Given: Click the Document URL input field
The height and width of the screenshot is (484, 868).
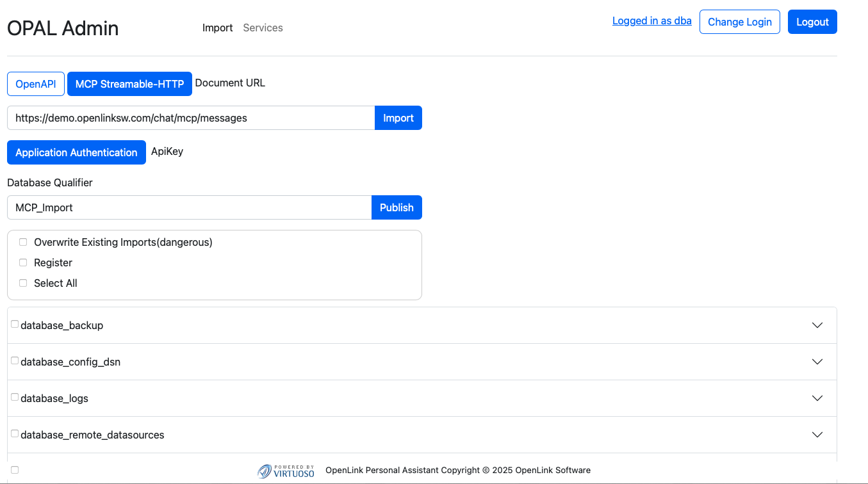Looking at the screenshot, I should click(191, 118).
